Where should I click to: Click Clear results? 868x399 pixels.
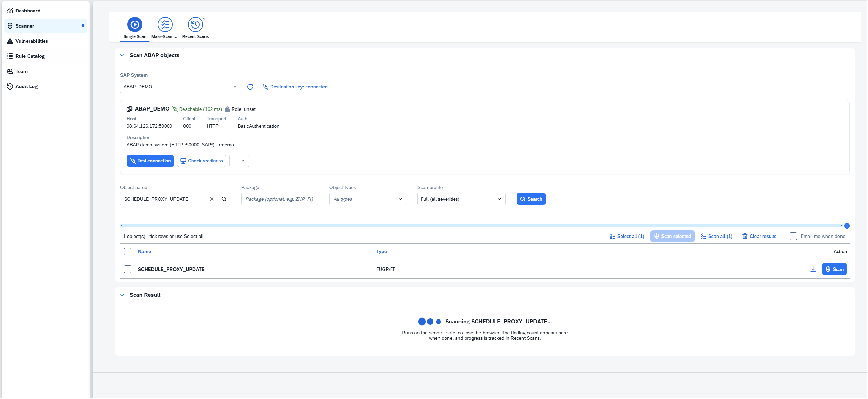tap(760, 236)
